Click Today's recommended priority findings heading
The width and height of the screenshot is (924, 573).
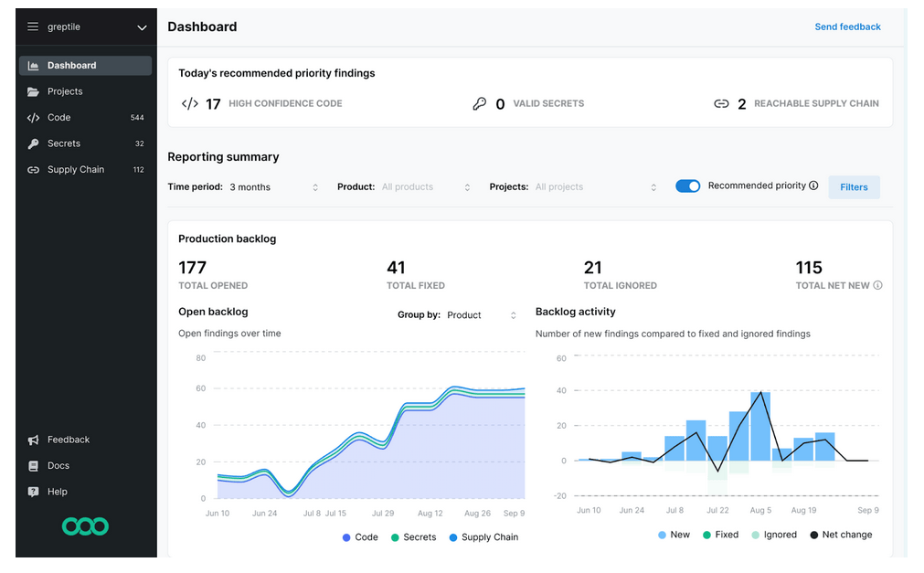click(x=277, y=73)
